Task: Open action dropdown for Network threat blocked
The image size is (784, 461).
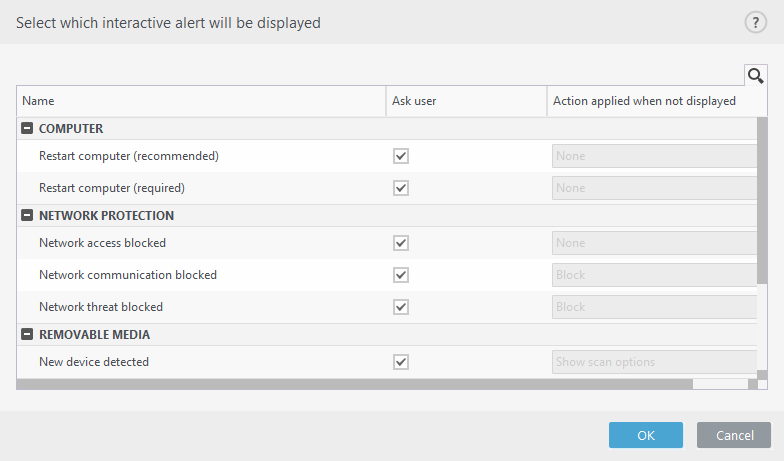Action: [x=654, y=307]
